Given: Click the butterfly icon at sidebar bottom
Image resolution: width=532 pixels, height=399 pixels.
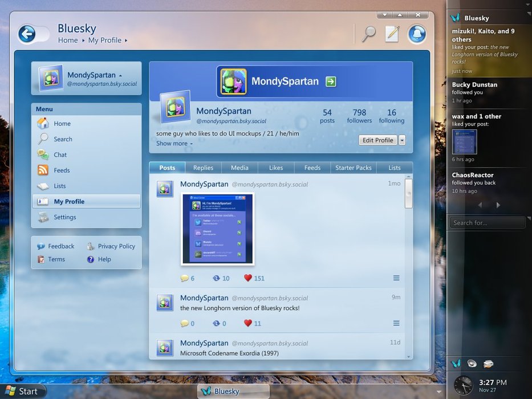Looking at the screenshot, I should pos(456,364).
